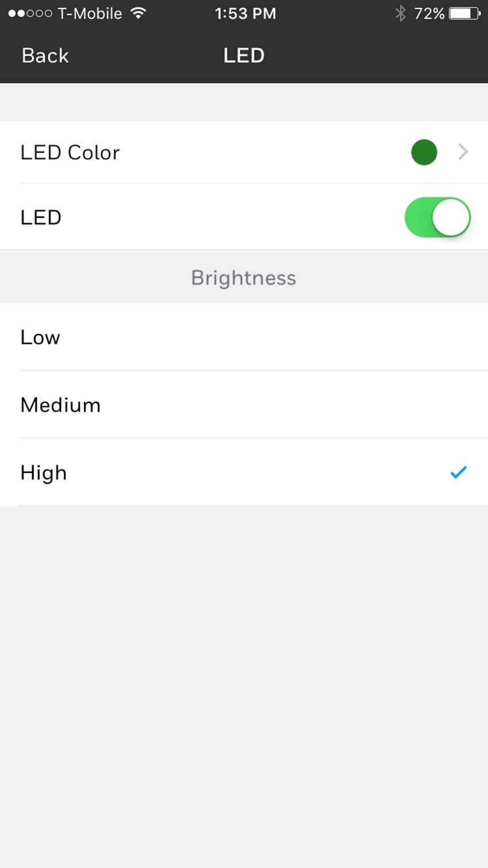Tap the T-Mobile carrier name

[x=90, y=13]
